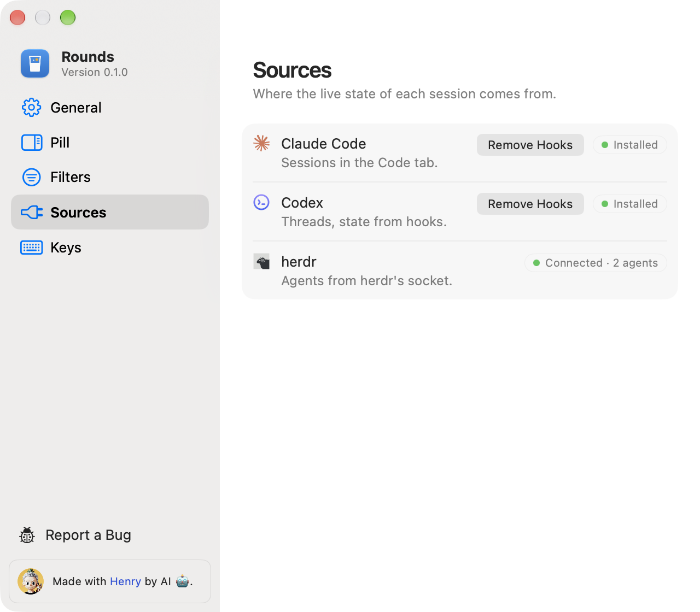This screenshot has height=612, width=700.
Task: Open the Filters settings tab
Action: pyautogui.click(x=110, y=177)
